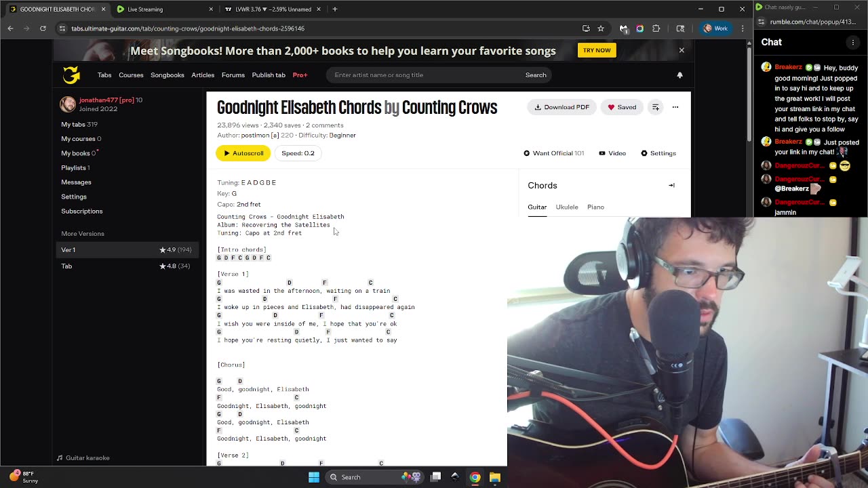Image resolution: width=868 pixels, height=488 pixels.
Task: Click Publish tab link
Action: point(269,75)
